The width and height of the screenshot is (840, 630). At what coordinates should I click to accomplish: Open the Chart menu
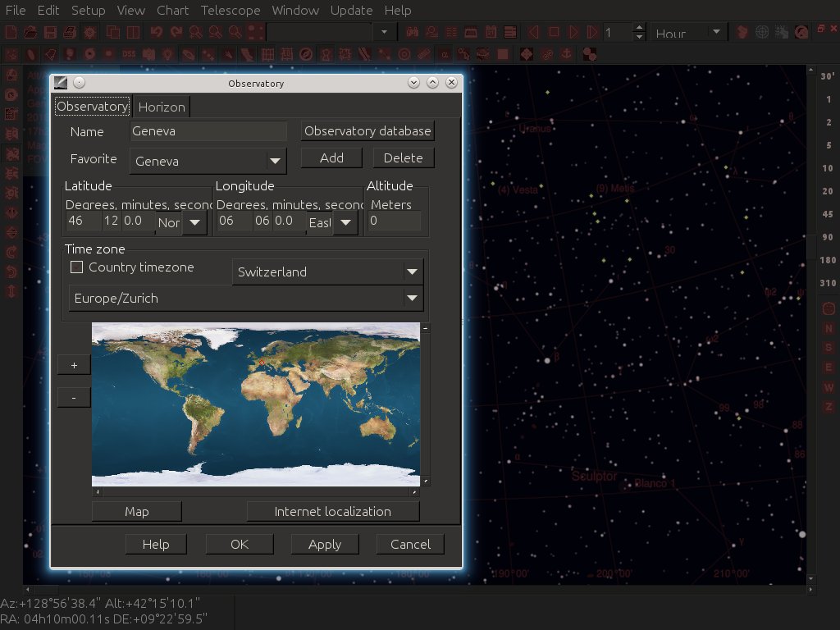[172, 10]
